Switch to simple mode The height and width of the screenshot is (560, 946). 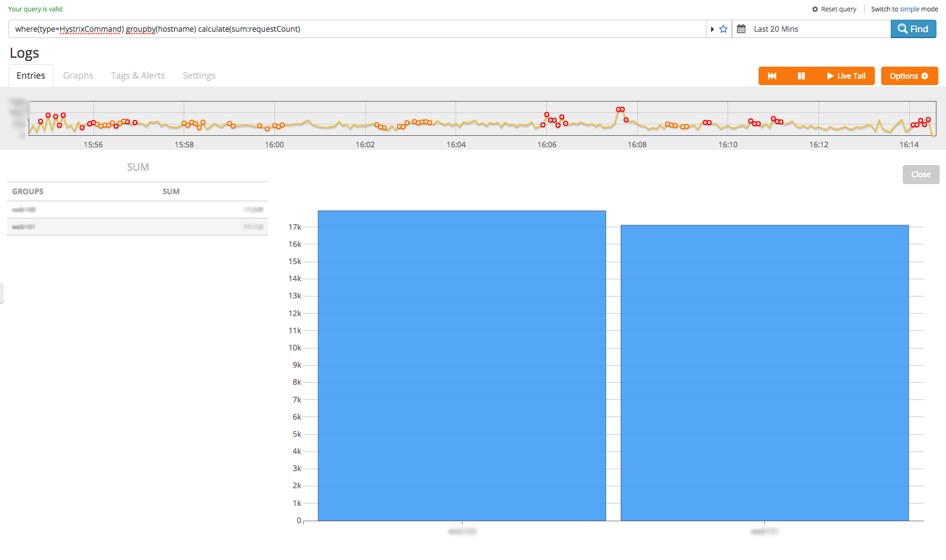click(904, 9)
